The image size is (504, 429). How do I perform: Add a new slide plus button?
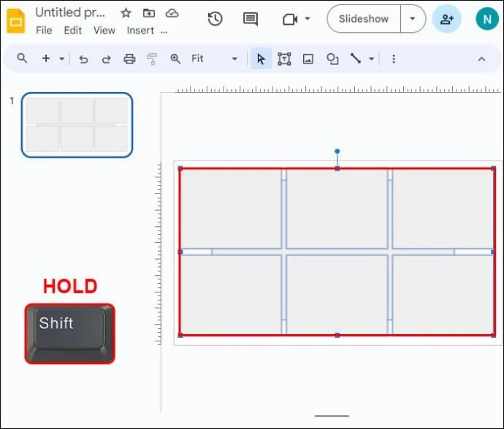tap(46, 58)
